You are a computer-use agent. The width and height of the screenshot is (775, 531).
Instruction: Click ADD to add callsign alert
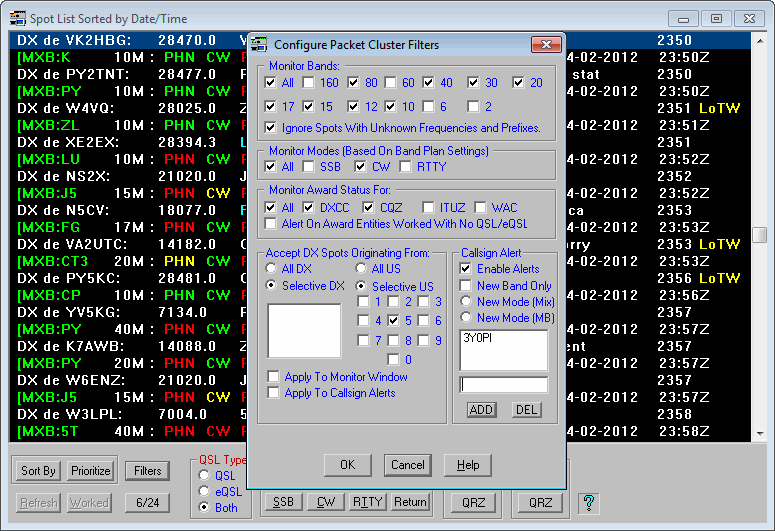tap(482, 409)
